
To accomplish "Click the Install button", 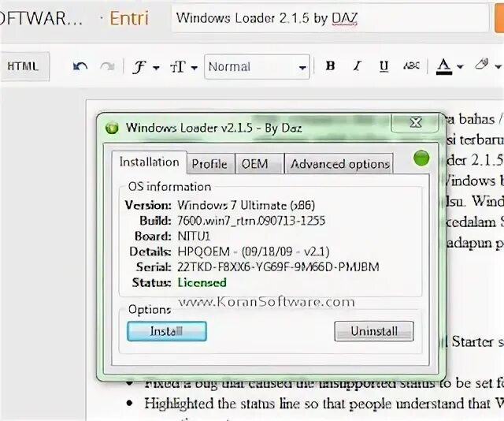I will (x=166, y=331).
